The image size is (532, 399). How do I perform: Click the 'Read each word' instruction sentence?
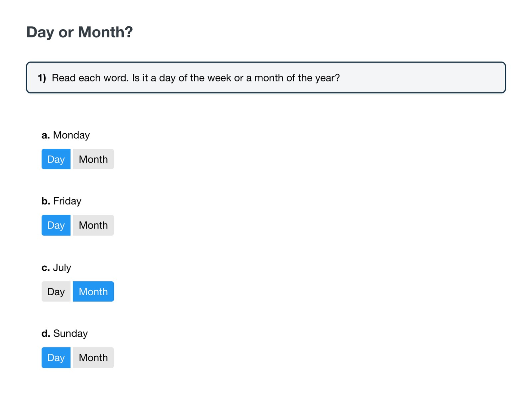[x=196, y=78]
